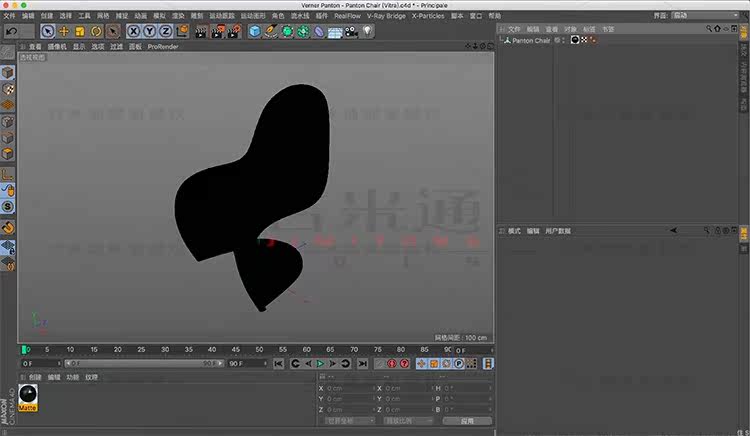Image resolution: width=750 pixels, height=436 pixels.
Task: Toggle scale keyframe recording button
Action: coord(434,364)
